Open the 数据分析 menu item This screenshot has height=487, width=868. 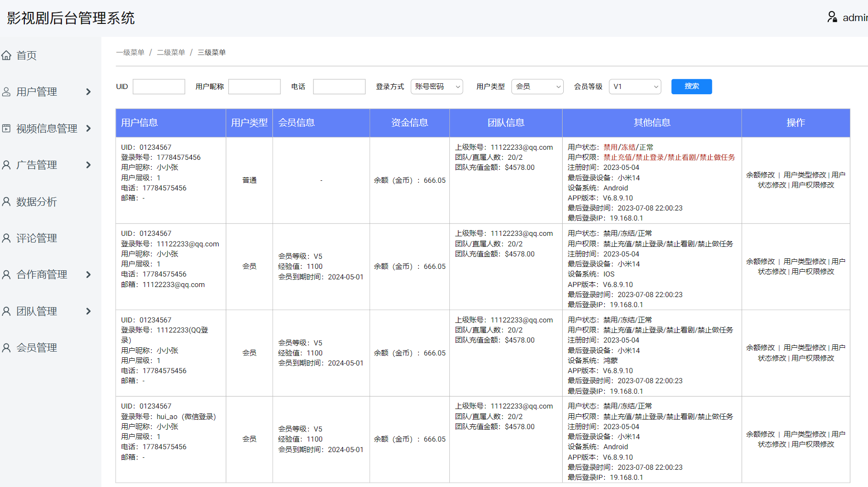36,202
